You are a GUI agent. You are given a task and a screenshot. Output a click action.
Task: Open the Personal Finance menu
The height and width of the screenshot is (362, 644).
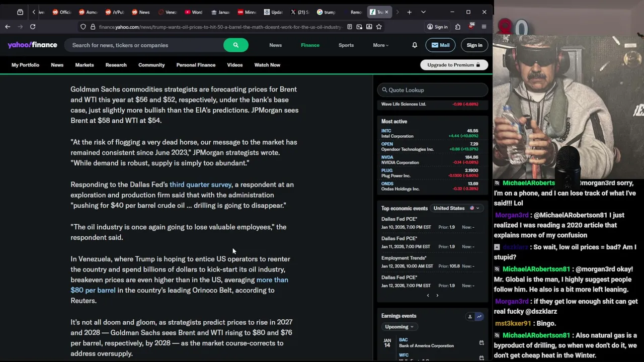(196, 65)
